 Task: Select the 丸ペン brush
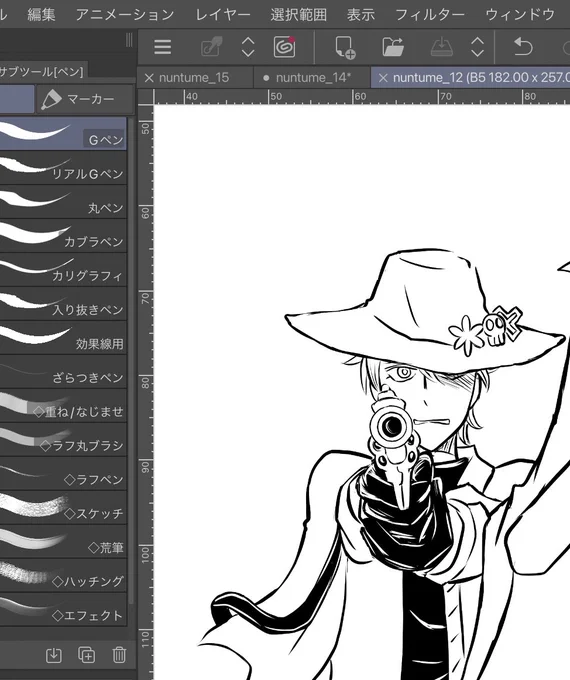63,202
